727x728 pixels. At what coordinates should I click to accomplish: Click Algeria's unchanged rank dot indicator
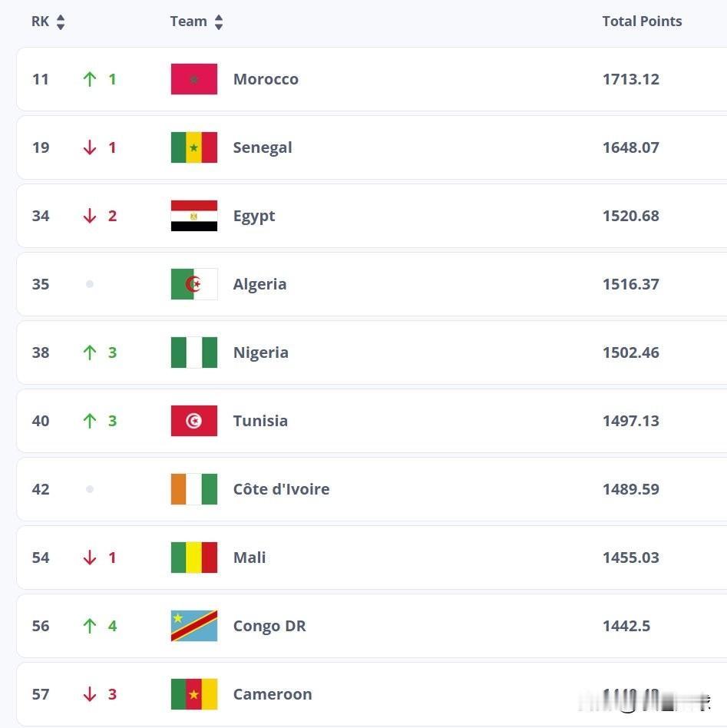[x=90, y=284]
